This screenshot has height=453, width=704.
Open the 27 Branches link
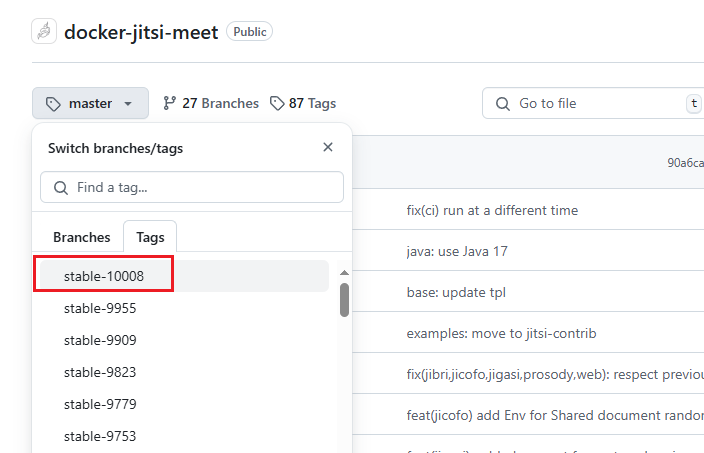(x=211, y=103)
